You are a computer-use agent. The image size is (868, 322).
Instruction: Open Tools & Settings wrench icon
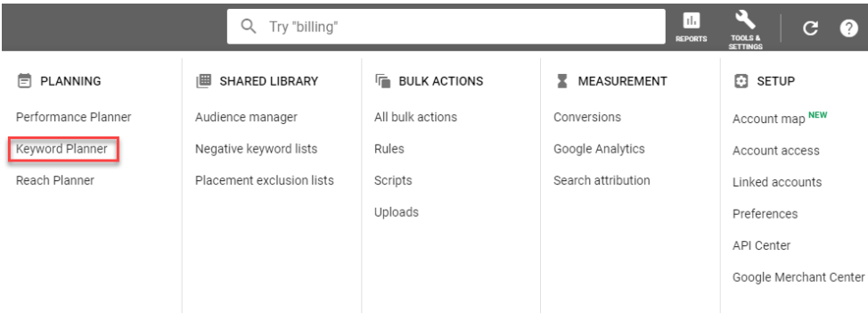pos(744,21)
